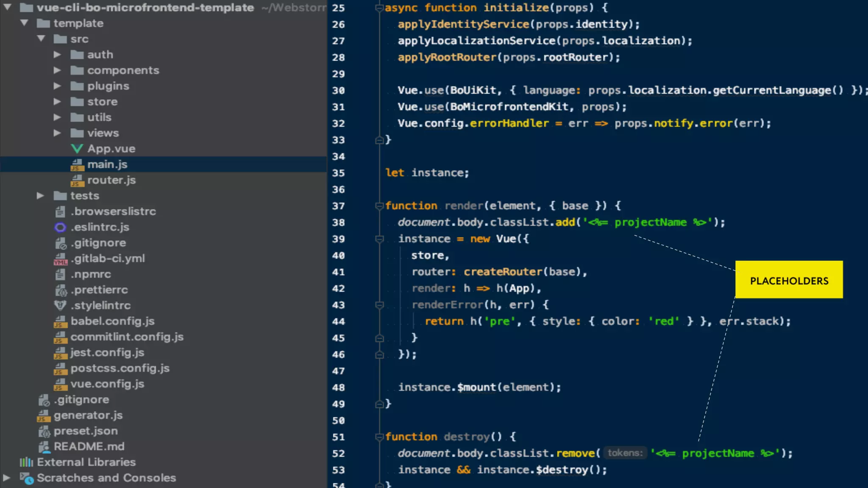The height and width of the screenshot is (488, 868).
Task: Collapse the initialize function at line 25
Action: point(379,8)
